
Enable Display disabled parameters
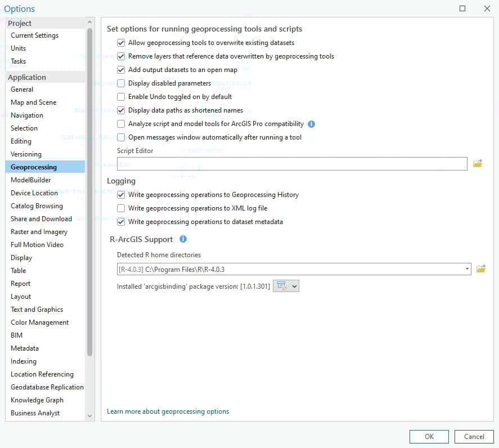tap(121, 83)
